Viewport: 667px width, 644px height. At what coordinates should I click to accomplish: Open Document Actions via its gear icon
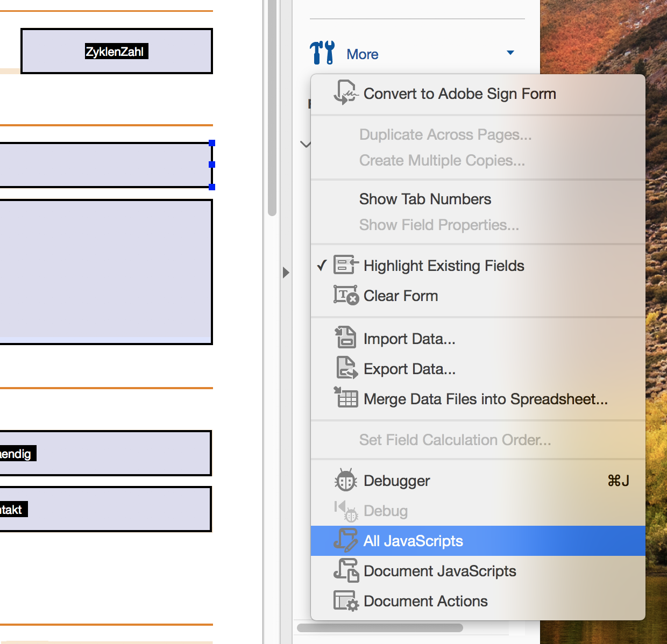[346, 600]
